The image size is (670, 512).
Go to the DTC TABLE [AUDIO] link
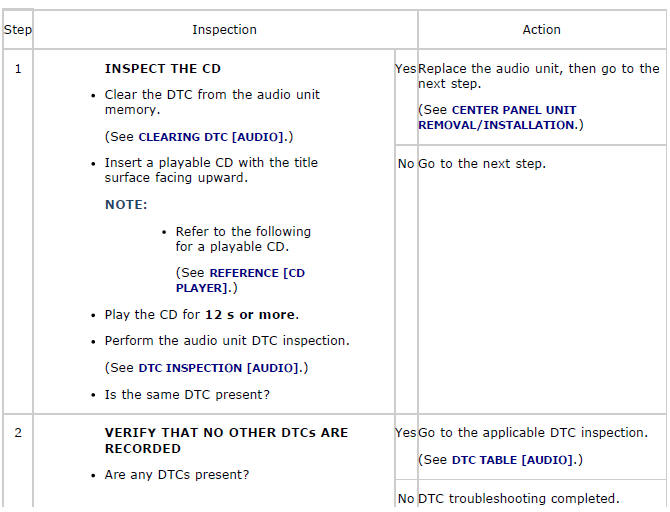[514, 460]
